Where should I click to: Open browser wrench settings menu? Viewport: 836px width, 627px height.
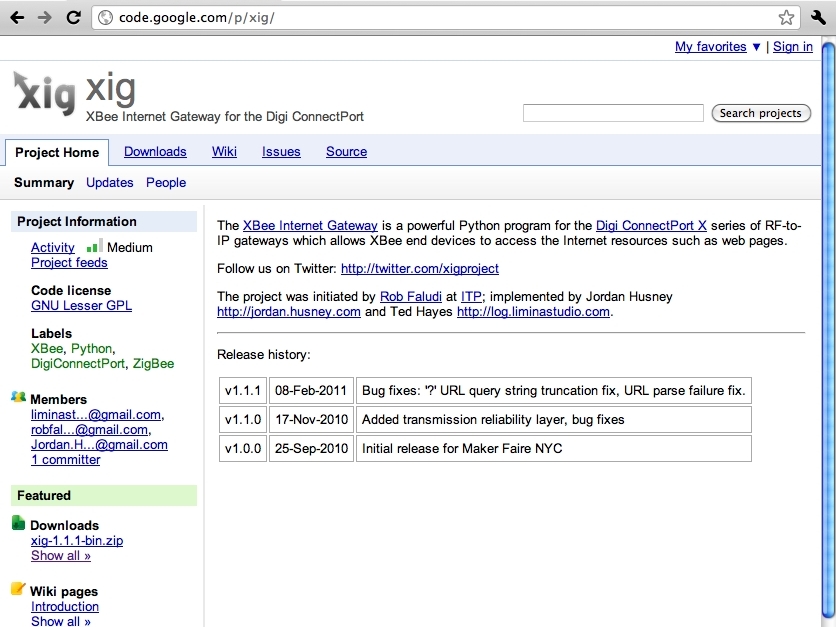[x=818, y=18]
